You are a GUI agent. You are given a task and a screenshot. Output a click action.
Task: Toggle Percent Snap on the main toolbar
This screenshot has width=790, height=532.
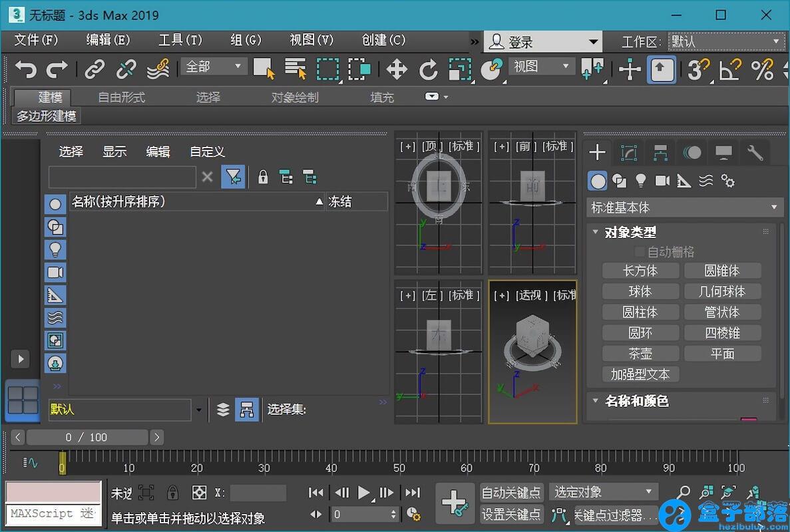[762, 69]
